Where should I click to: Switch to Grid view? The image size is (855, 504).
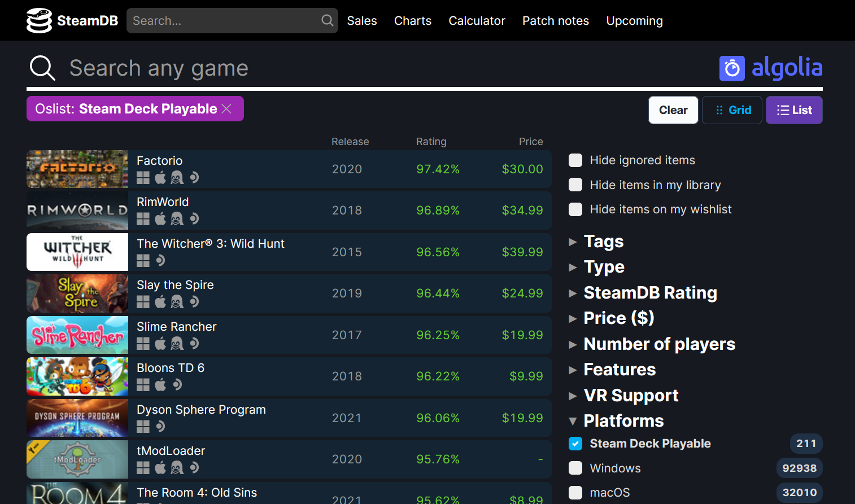coord(732,110)
